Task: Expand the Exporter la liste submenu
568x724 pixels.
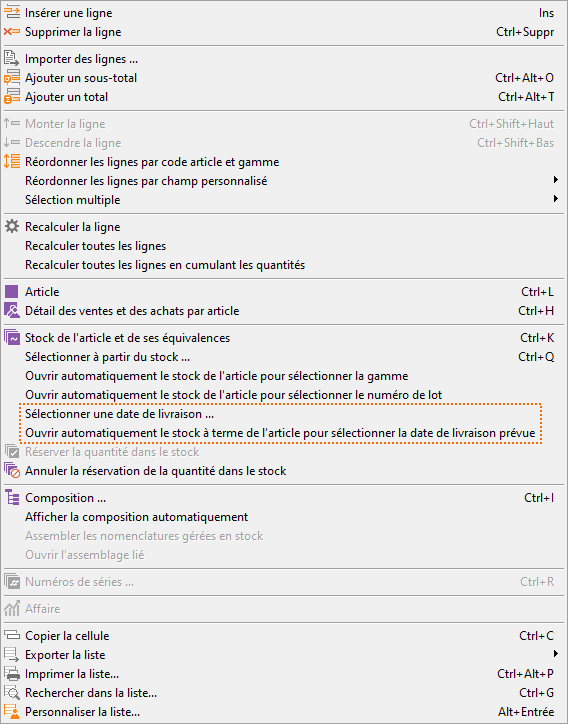Action: (x=556, y=653)
